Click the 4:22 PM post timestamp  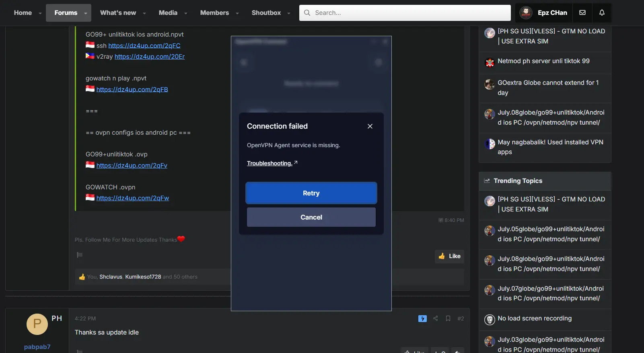(x=85, y=318)
